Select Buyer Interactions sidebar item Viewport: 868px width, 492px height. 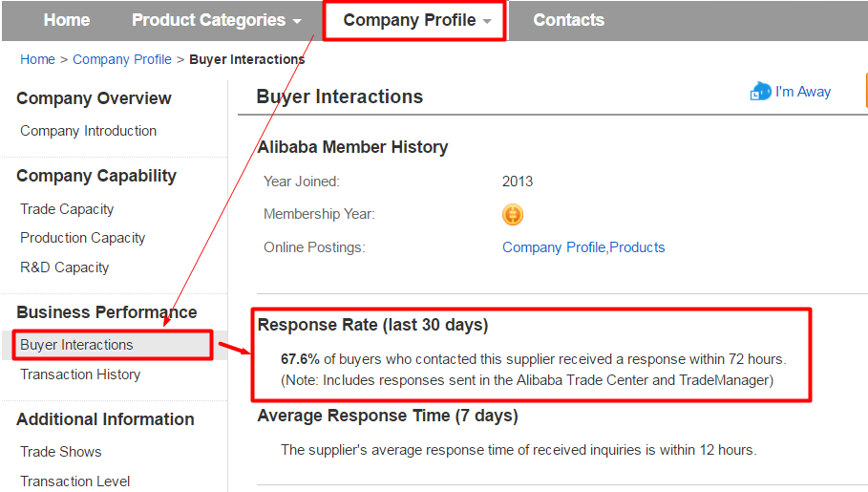[77, 345]
